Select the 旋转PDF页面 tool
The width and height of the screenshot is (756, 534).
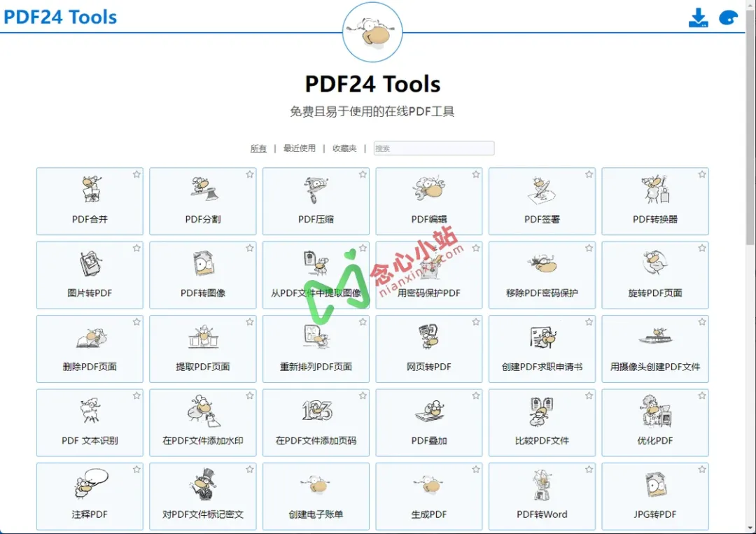(655, 275)
